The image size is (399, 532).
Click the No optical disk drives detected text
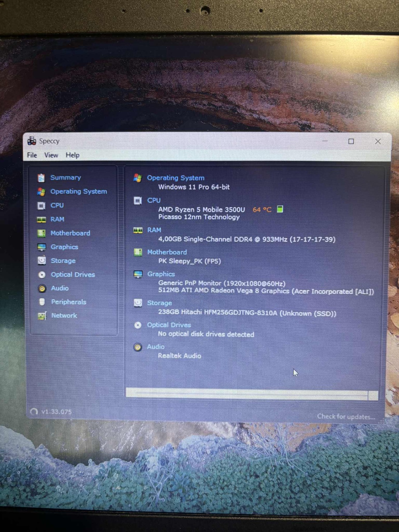pos(206,334)
